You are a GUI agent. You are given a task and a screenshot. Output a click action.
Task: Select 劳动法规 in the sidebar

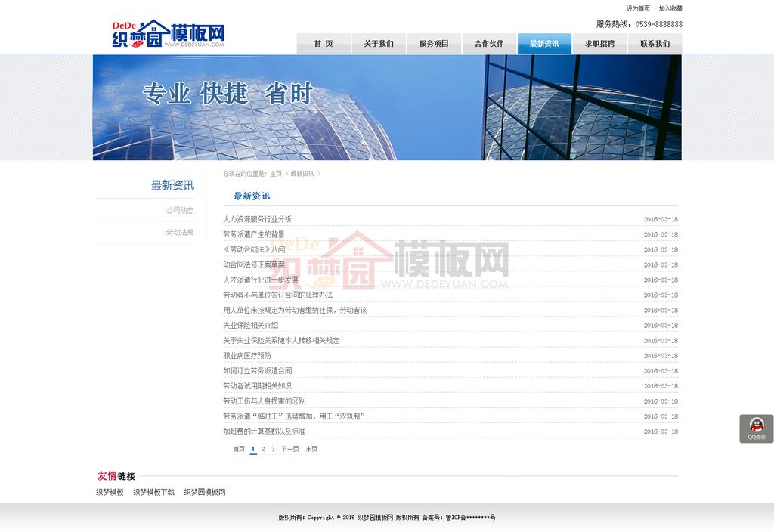click(x=180, y=232)
